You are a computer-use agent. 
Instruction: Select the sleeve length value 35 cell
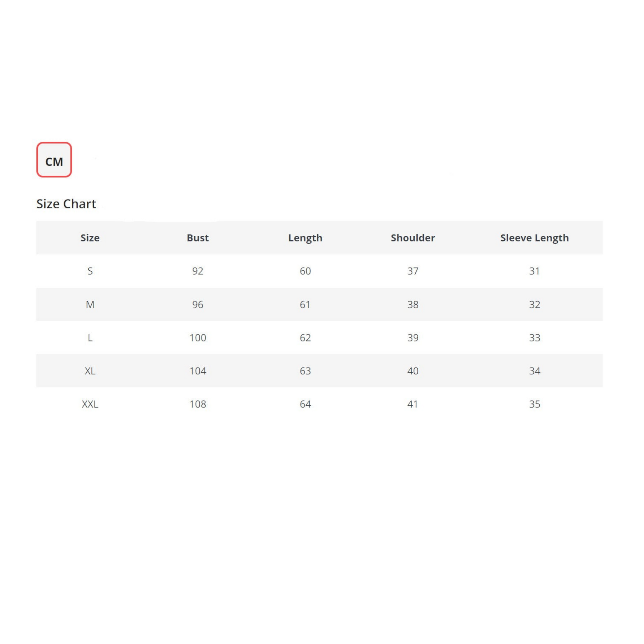[534, 404]
